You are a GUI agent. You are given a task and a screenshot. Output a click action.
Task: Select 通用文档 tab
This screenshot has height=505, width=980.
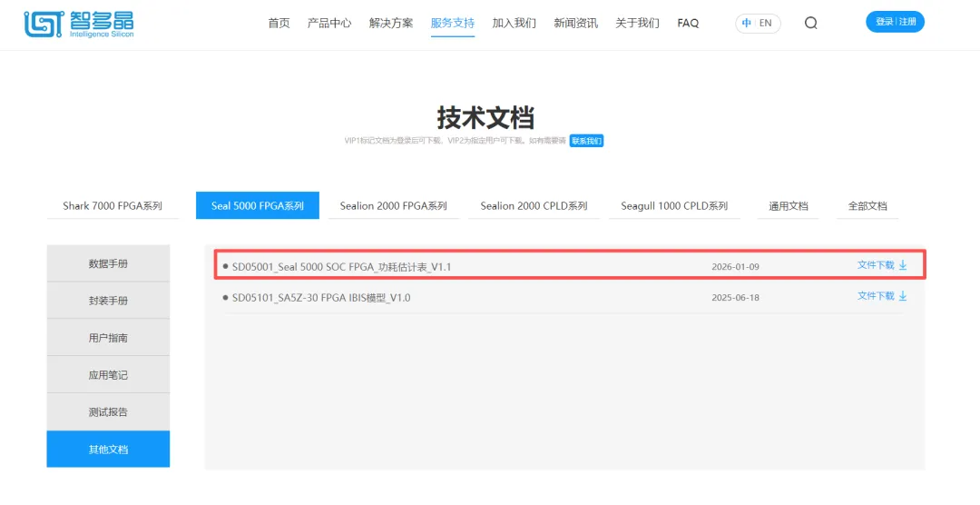coord(789,206)
